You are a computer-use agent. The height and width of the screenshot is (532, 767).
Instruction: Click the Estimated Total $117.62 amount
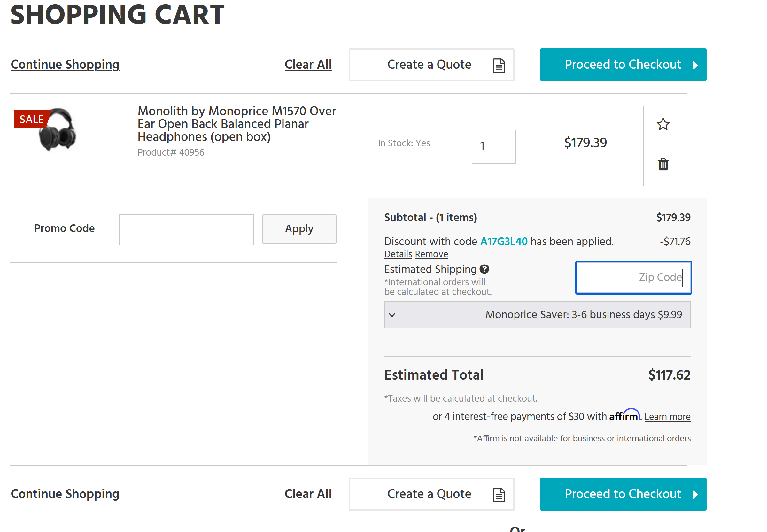669,375
